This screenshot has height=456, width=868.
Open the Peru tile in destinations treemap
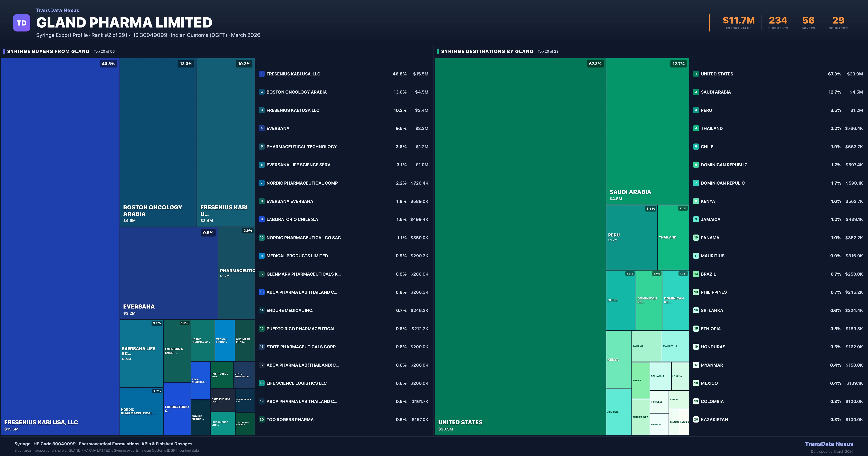[x=631, y=237]
